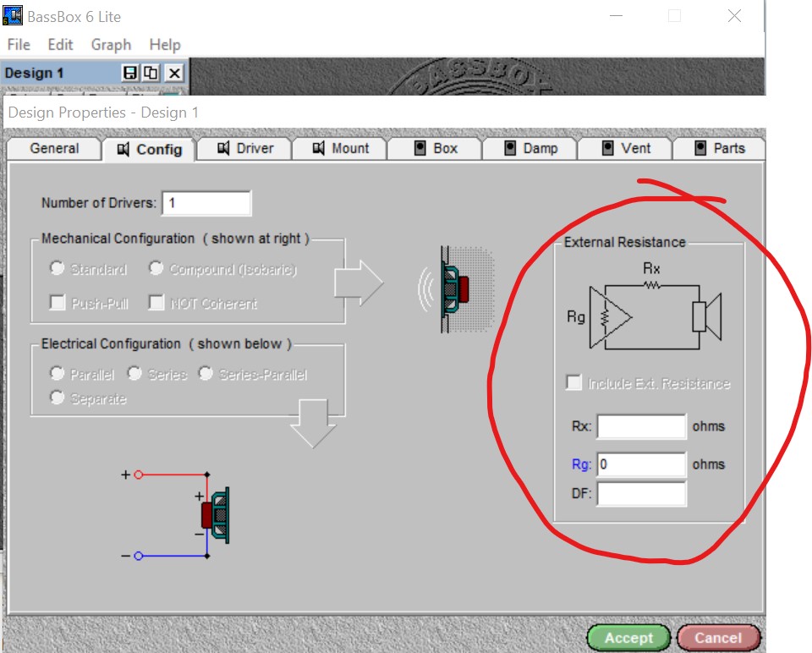
Task: Click the Number of Drivers field
Action: coord(206,203)
